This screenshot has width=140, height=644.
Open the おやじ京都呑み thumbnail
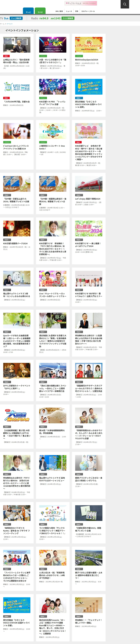point(17,371)
